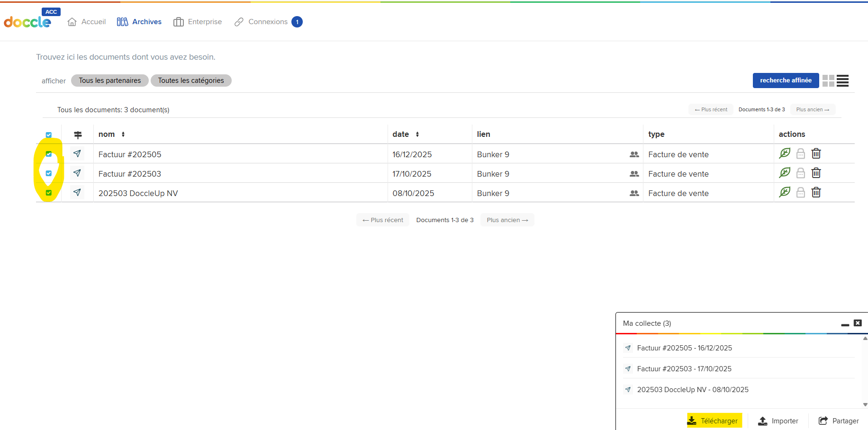Click the Télécharger button

714,421
